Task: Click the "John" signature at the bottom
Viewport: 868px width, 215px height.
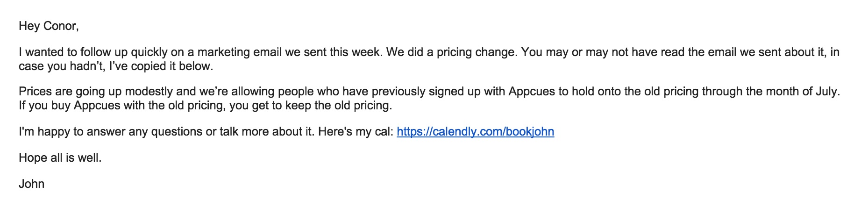Action: point(32,184)
